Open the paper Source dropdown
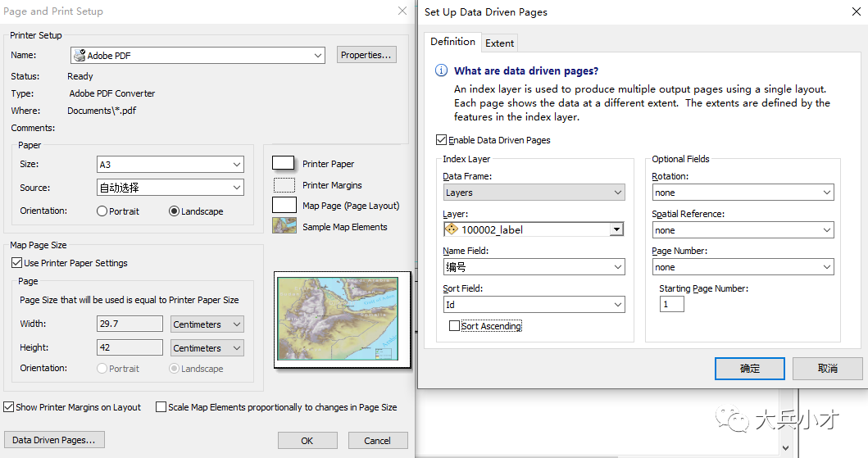868x458 pixels. coord(170,188)
